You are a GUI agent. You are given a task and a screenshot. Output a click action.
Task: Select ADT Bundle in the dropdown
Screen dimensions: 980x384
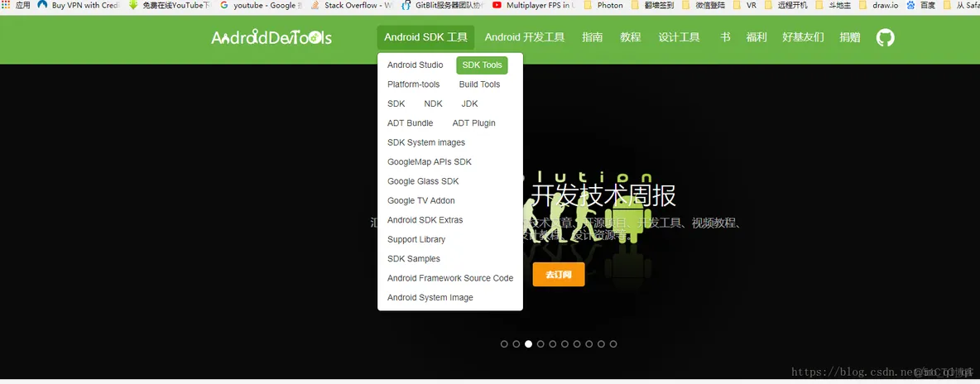point(410,123)
